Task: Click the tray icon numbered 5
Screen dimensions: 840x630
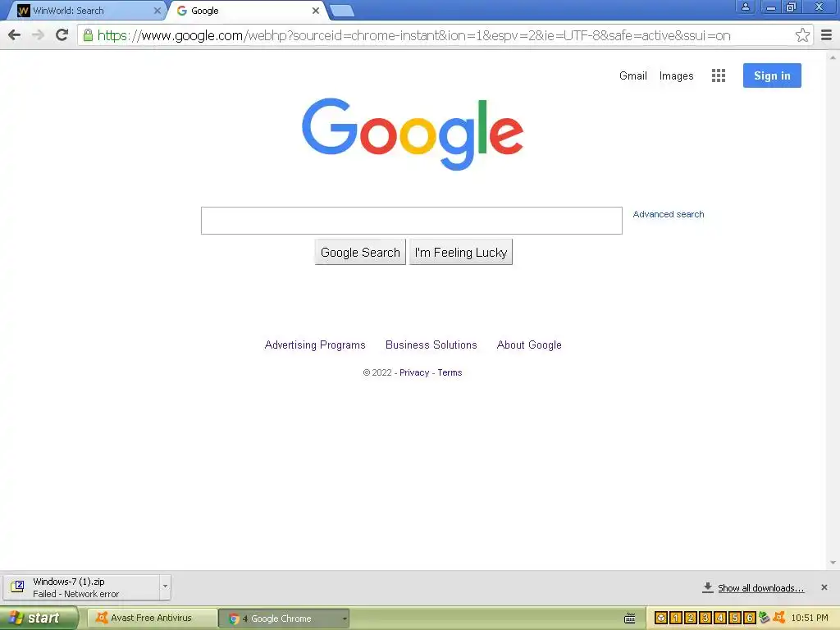Action: coord(734,619)
